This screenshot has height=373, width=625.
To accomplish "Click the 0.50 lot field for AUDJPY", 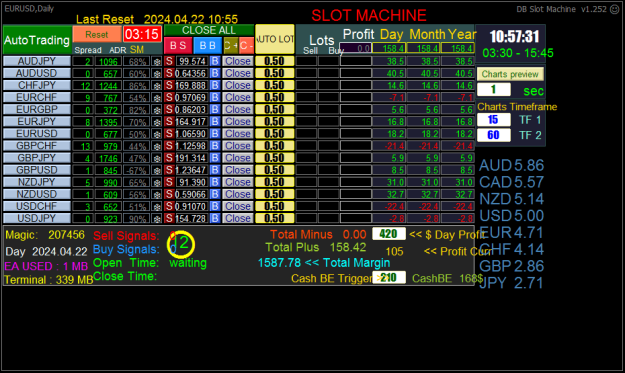I will click(275, 61).
